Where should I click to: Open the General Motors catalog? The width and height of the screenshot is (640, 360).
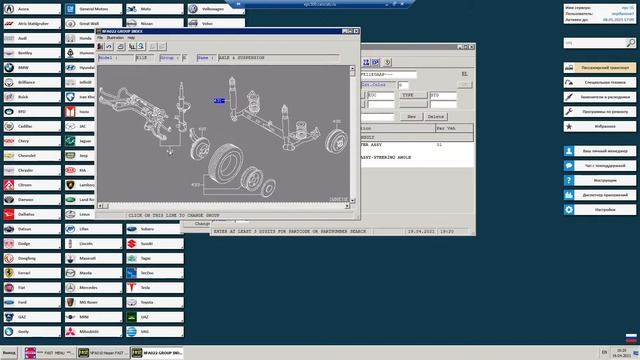pyautogui.click(x=93, y=9)
